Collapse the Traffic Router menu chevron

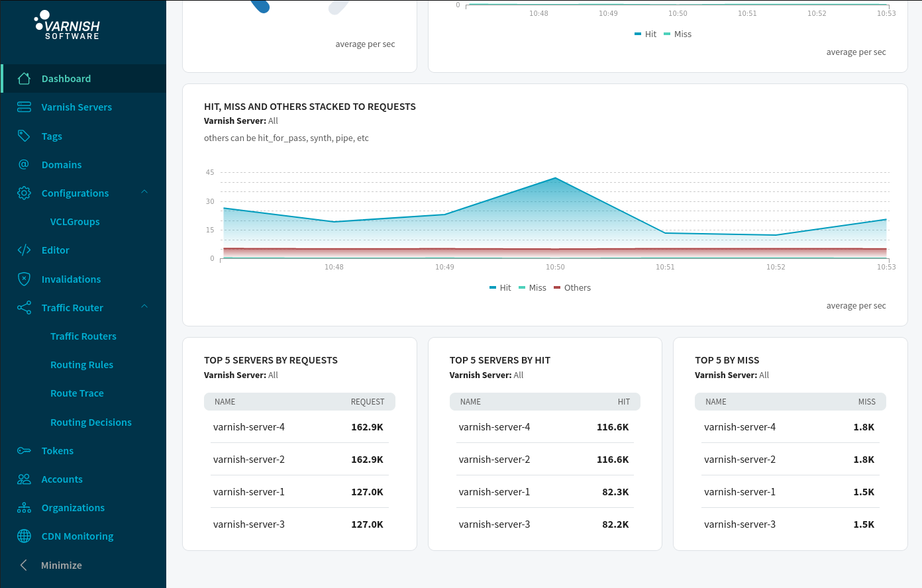point(144,307)
